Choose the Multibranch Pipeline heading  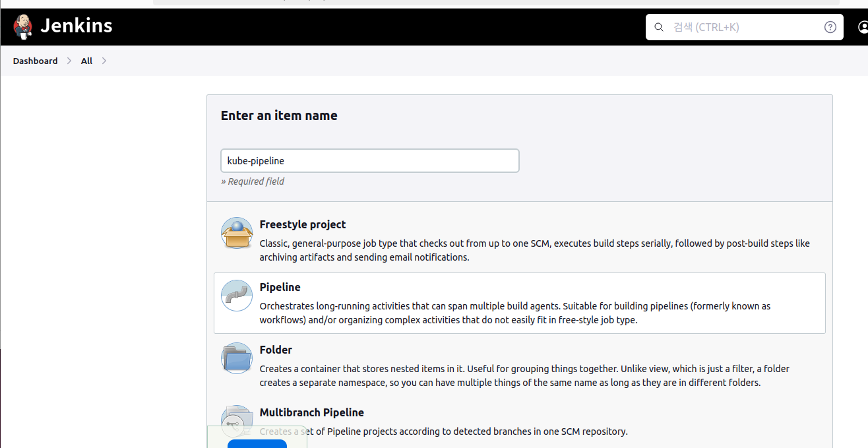coord(312,412)
